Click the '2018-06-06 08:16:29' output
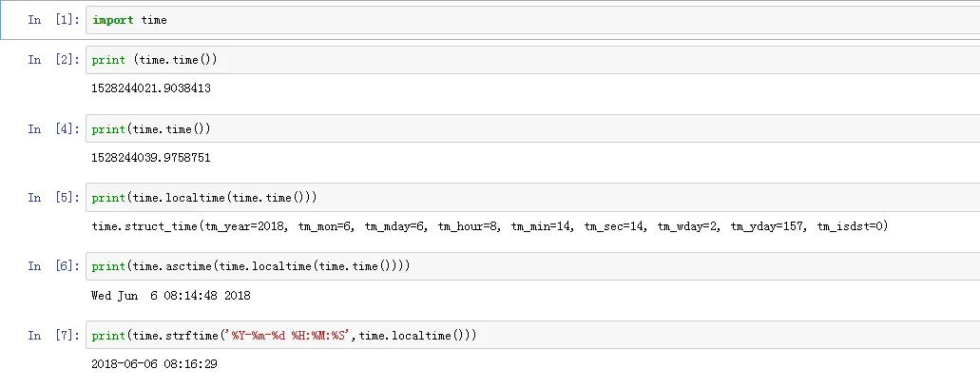 point(154,364)
